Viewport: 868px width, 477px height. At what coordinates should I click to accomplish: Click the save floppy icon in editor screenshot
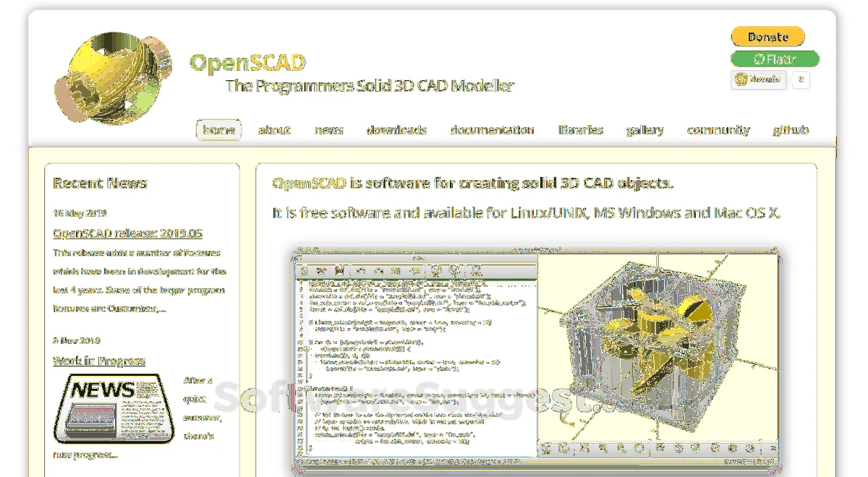[x=339, y=271]
